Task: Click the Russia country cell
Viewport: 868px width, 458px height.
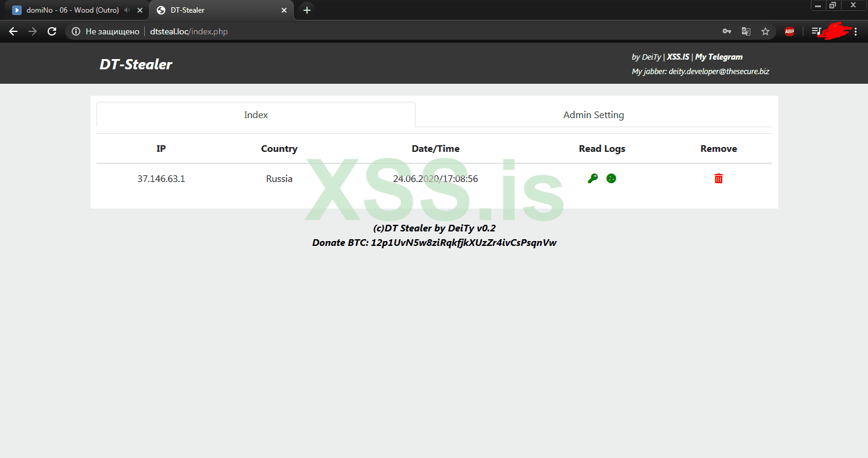Action: [279, 178]
